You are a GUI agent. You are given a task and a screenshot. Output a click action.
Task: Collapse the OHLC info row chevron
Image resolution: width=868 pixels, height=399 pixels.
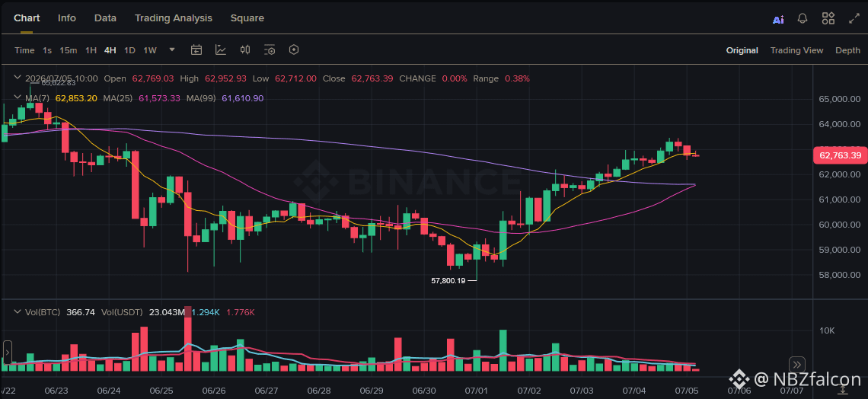(17, 78)
